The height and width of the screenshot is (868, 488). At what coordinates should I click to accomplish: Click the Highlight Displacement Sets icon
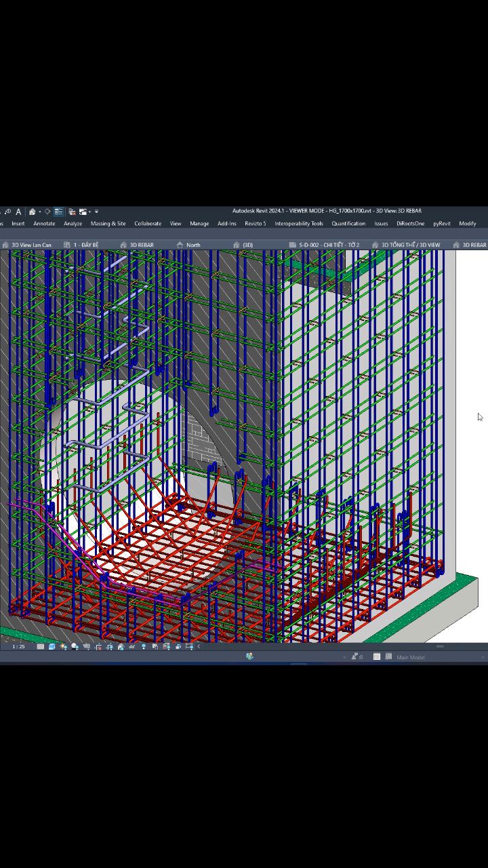[178, 646]
